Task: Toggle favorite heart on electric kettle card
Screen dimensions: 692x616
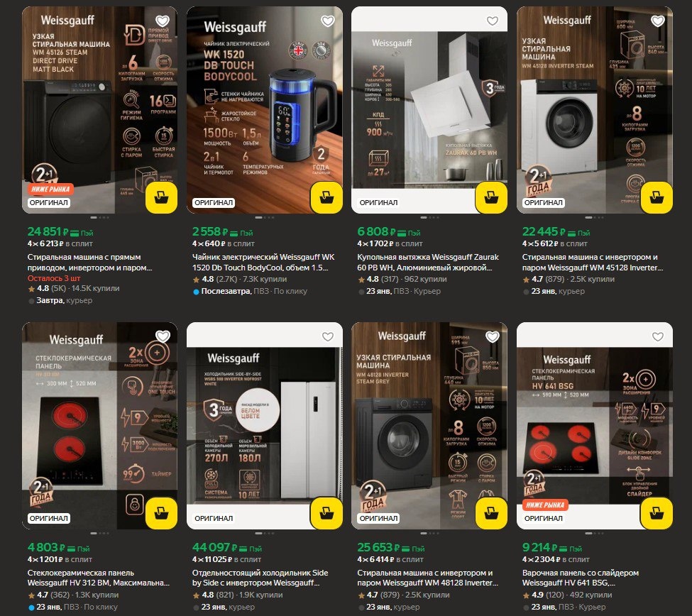Action: pyautogui.click(x=327, y=21)
